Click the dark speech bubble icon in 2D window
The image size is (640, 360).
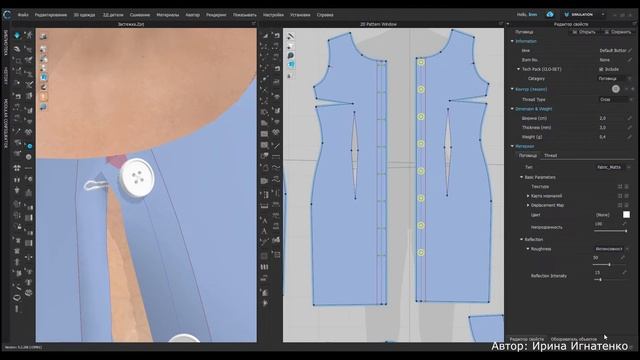[x=291, y=55]
